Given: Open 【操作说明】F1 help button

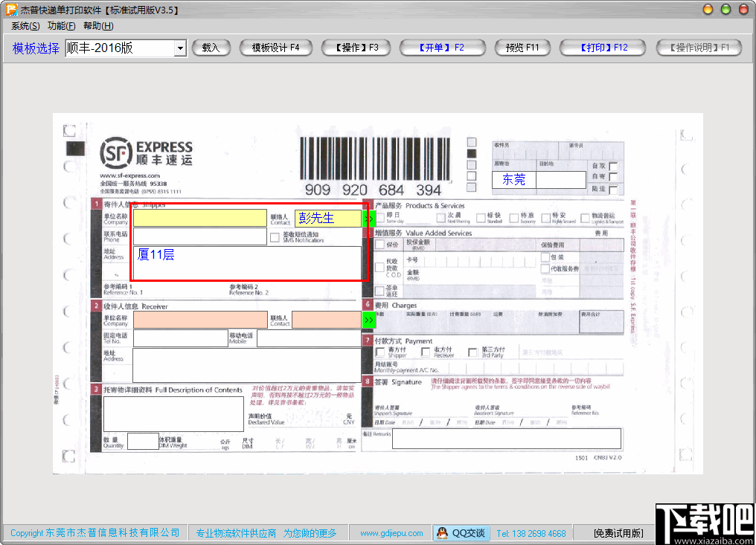Looking at the screenshot, I should [699, 48].
